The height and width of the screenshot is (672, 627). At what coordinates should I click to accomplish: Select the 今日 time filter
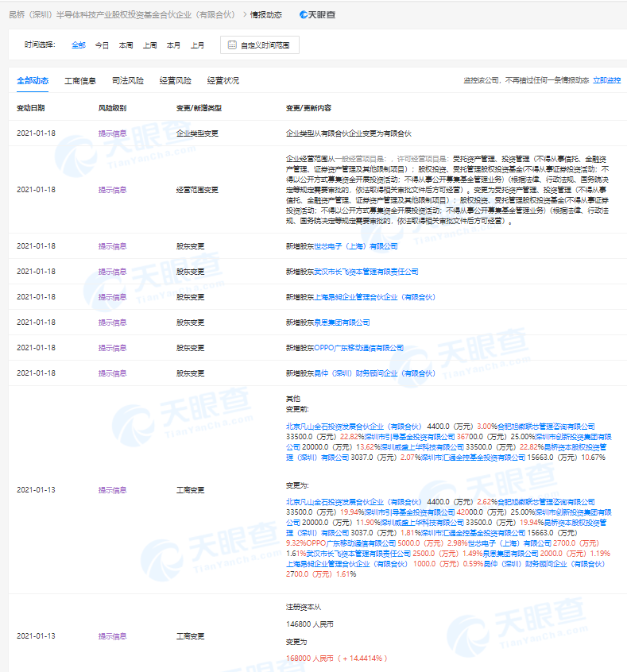pos(102,45)
